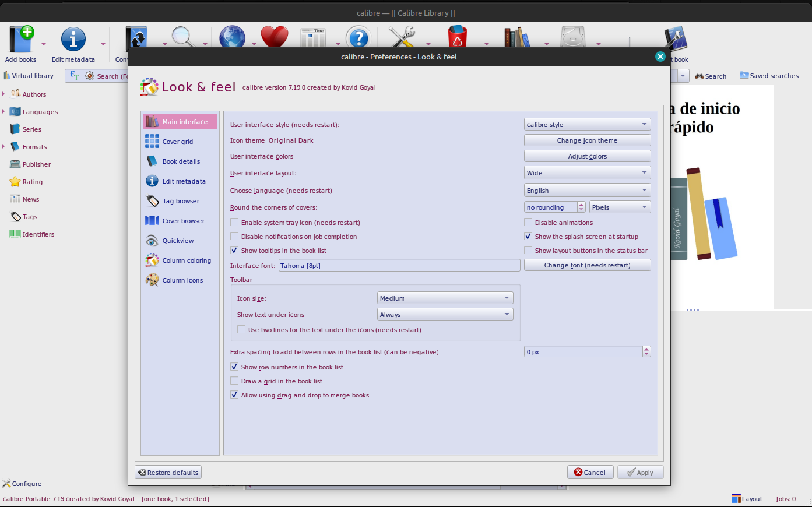Open Preferences wrench icon in main toolbar

pos(402,36)
